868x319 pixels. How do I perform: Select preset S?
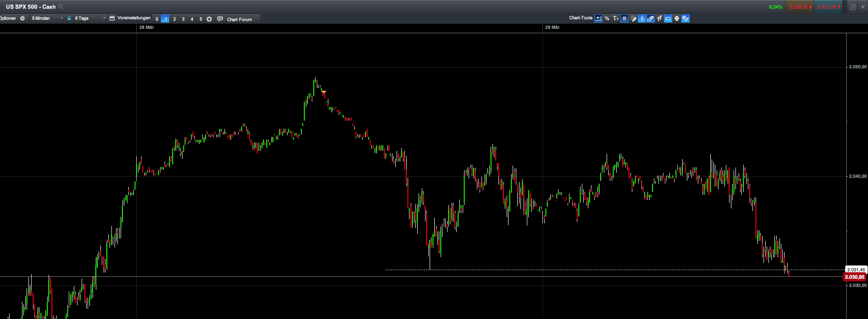(x=157, y=19)
